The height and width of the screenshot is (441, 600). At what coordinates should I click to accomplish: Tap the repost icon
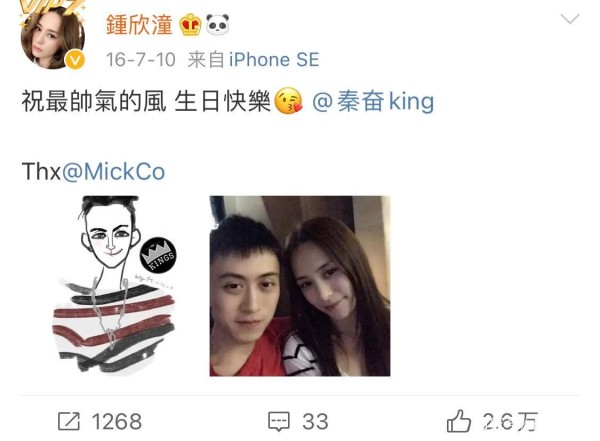coord(69,421)
